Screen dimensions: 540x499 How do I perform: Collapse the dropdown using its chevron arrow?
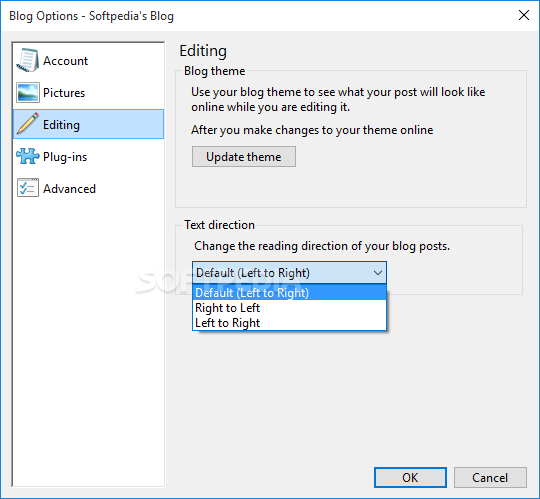point(378,273)
